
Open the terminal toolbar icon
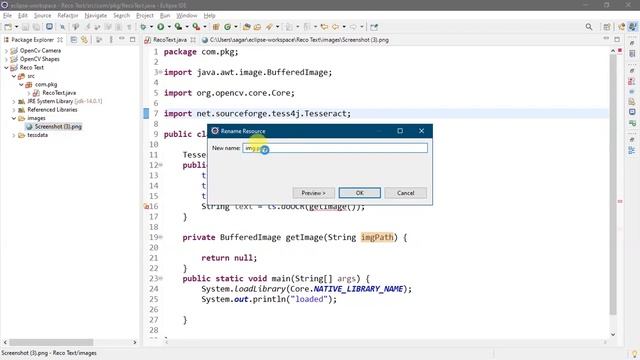click(x=49, y=27)
